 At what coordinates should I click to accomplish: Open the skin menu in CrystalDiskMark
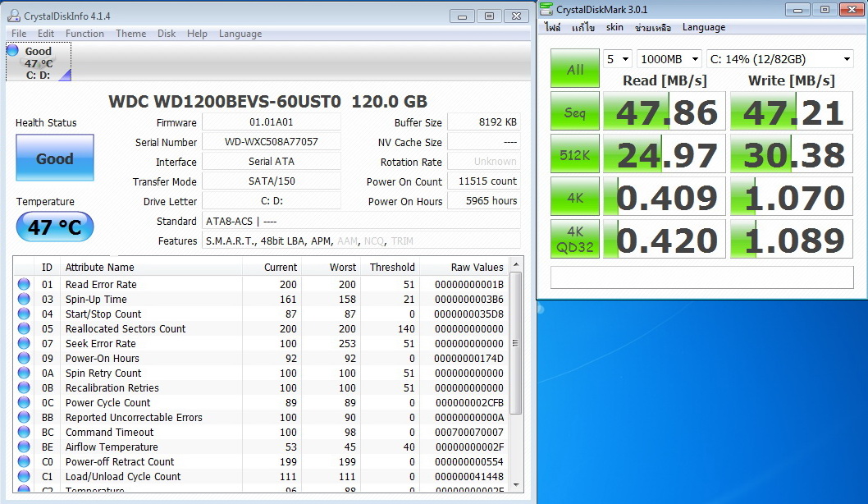tap(614, 27)
